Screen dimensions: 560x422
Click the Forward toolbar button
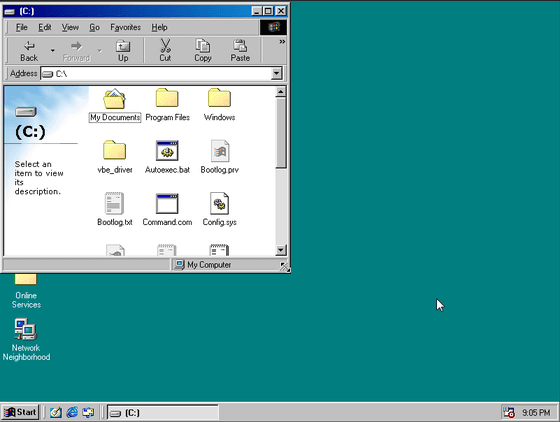tap(76, 51)
